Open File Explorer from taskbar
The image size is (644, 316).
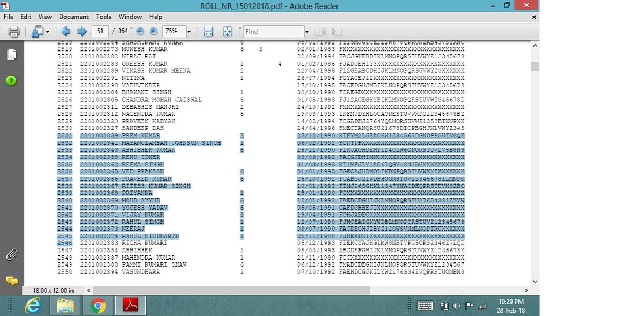coord(65,306)
